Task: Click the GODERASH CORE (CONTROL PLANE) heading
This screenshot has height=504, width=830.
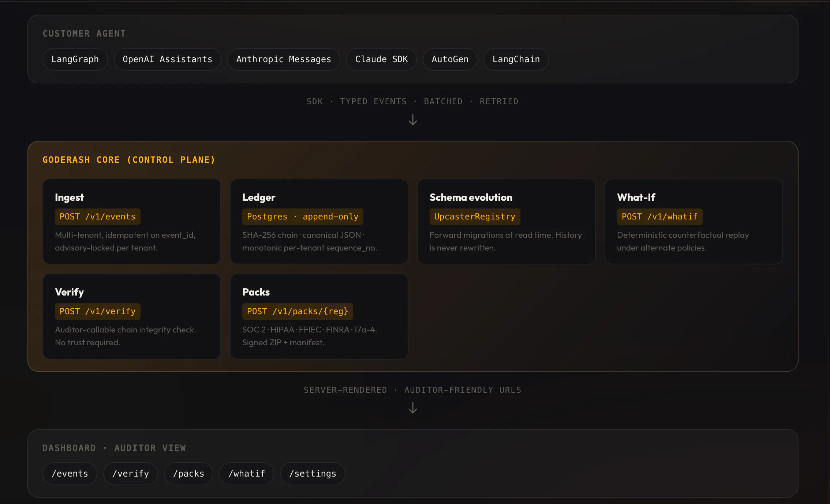Action: [129, 160]
